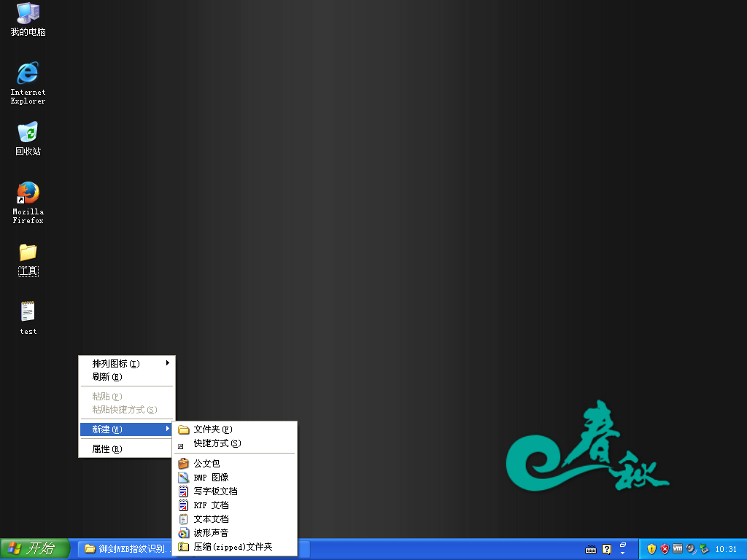Viewport: 747px width, 560px height.
Task: Create a new 快捷方式 from submenu
Action: [x=234, y=443]
